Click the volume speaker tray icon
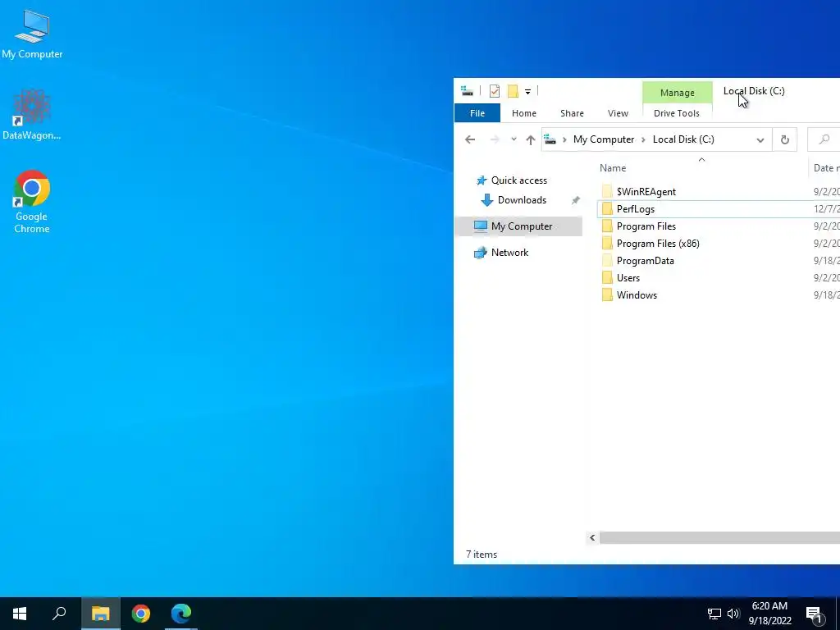840x630 pixels. pos(733,614)
